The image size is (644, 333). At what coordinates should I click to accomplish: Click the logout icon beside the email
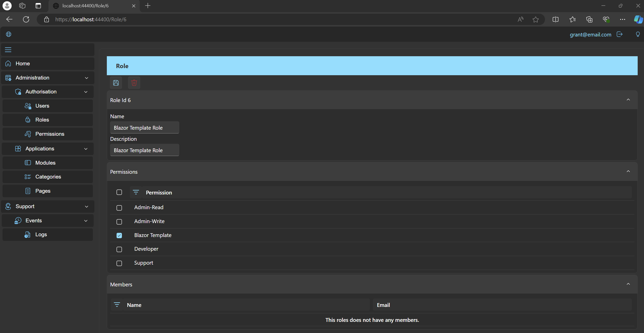[619, 34]
